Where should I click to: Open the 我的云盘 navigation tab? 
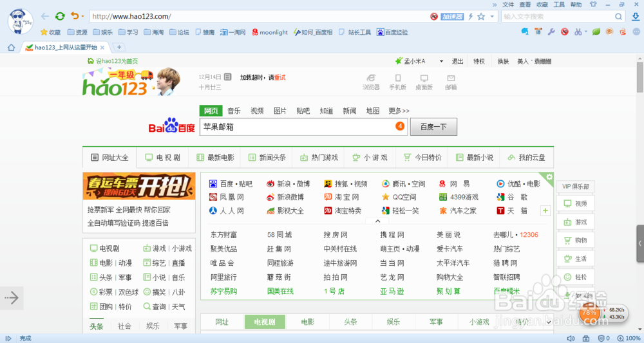coord(527,158)
